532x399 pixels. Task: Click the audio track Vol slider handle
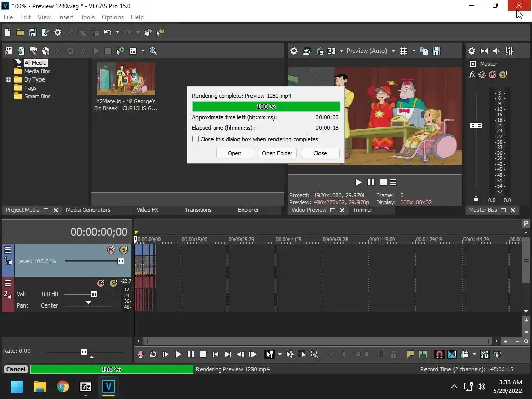pyautogui.click(x=95, y=294)
